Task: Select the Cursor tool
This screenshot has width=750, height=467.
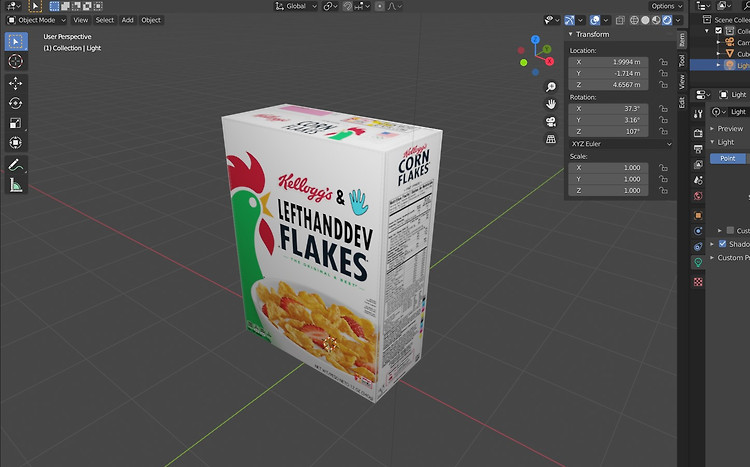Action: pyautogui.click(x=16, y=61)
